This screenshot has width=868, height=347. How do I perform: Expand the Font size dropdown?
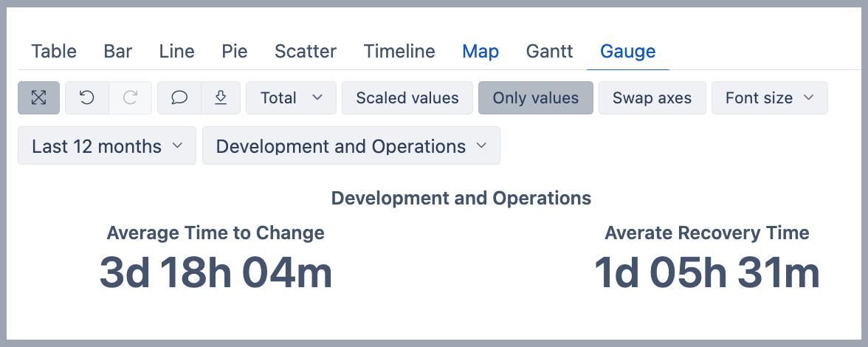coord(769,98)
